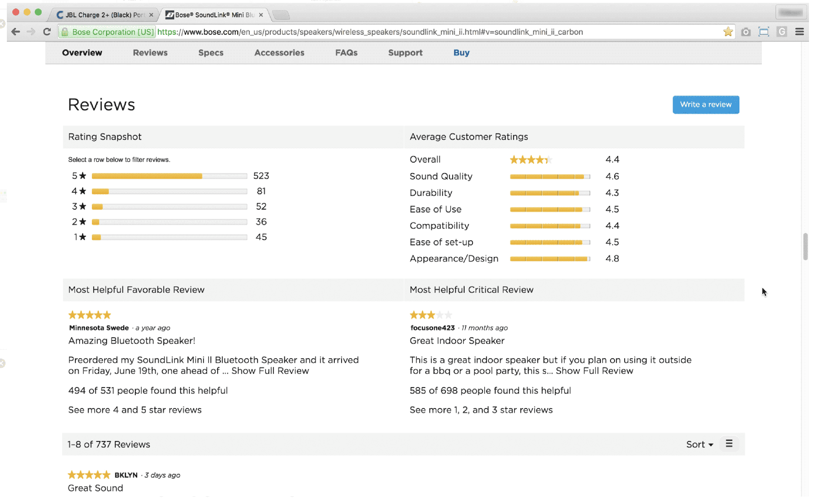
Task: Go to the Specs tab
Action: click(x=211, y=53)
